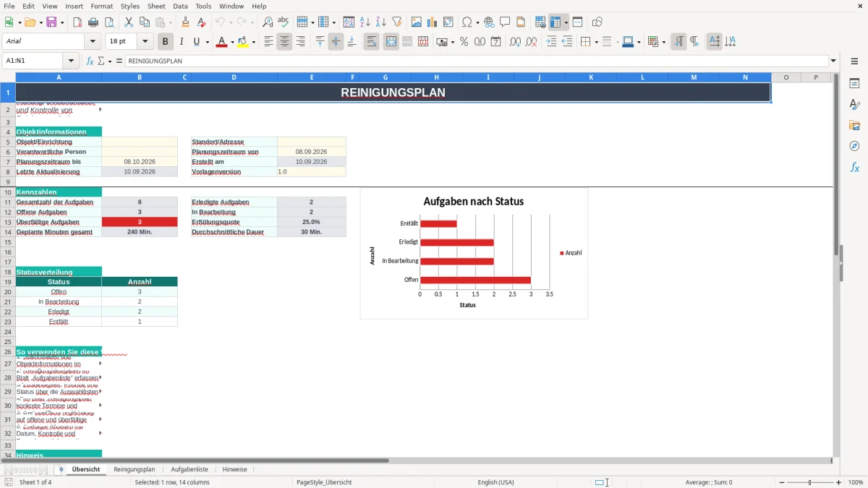Toggle Center Vertically alignment
Screen dimensions: 868x488
point(336,42)
